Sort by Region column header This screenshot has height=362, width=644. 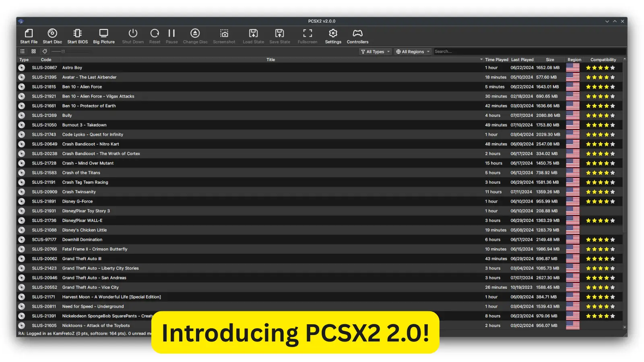point(574,60)
